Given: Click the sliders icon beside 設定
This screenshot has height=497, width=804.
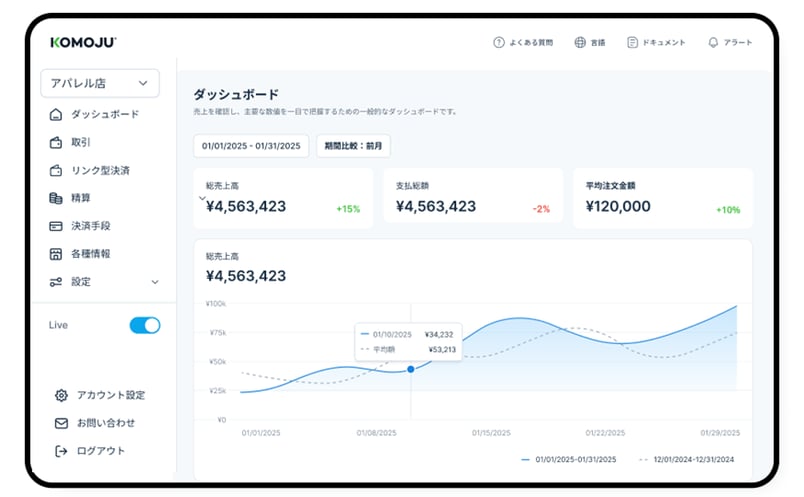Looking at the screenshot, I should click(x=55, y=282).
